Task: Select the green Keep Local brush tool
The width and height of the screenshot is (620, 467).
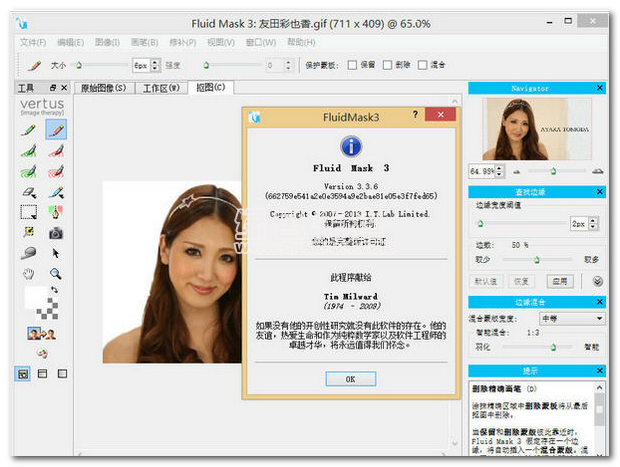Action: coord(28,151)
